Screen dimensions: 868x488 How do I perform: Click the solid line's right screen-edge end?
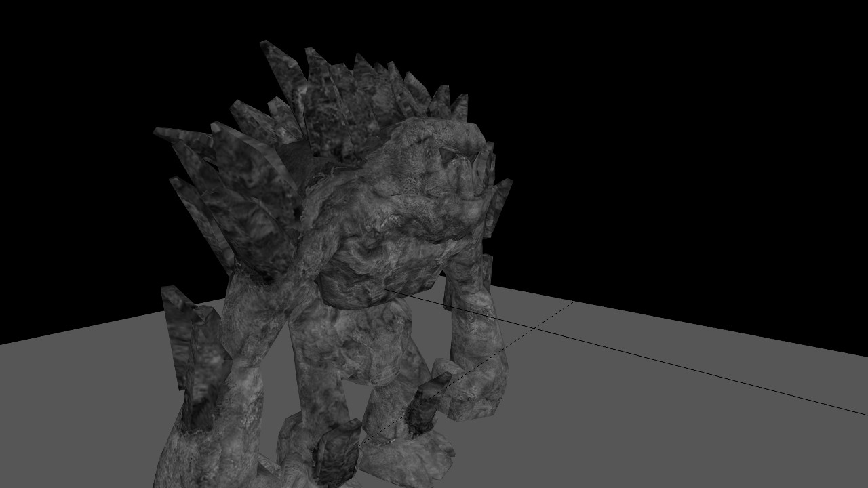click(x=865, y=414)
